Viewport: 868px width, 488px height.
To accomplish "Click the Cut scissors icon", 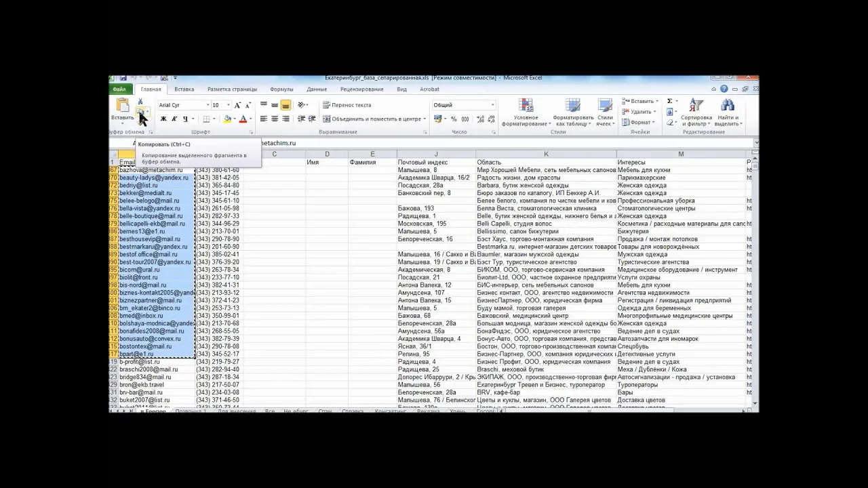I will 140,102.
